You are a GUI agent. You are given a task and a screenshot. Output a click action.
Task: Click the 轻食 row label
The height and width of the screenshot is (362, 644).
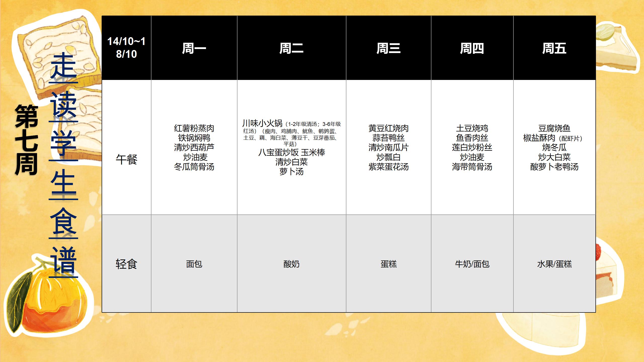pyautogui.click(x=126, y=264)
